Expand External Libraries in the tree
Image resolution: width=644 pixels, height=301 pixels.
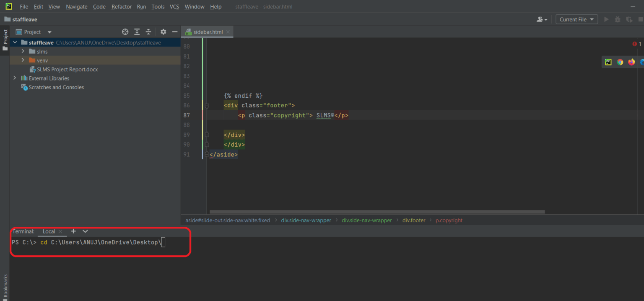(15, 78)
